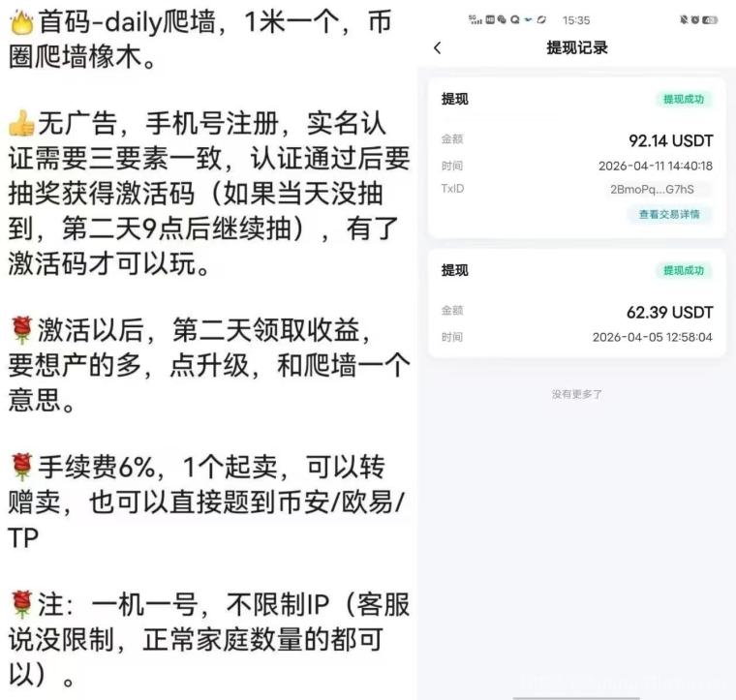Select the 提现记录 page title
The height and width of the screenshot is (700, 736).
(x=577, y=47)
